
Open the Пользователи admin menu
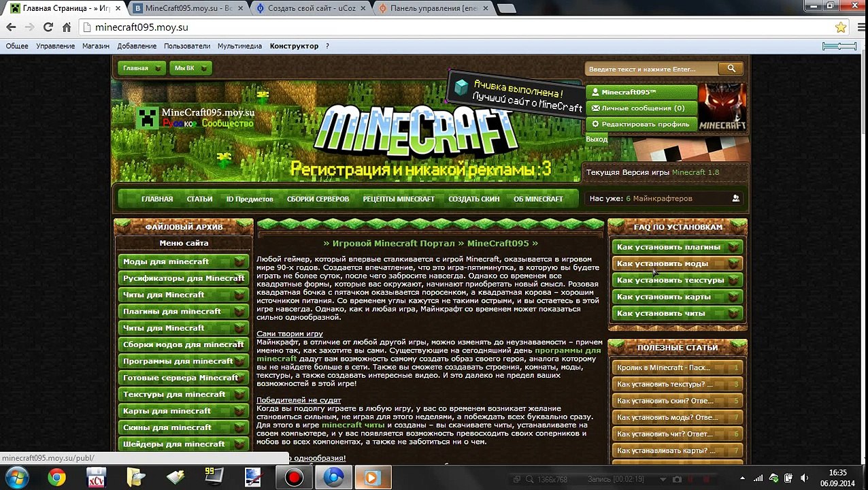tap(187, 46)
